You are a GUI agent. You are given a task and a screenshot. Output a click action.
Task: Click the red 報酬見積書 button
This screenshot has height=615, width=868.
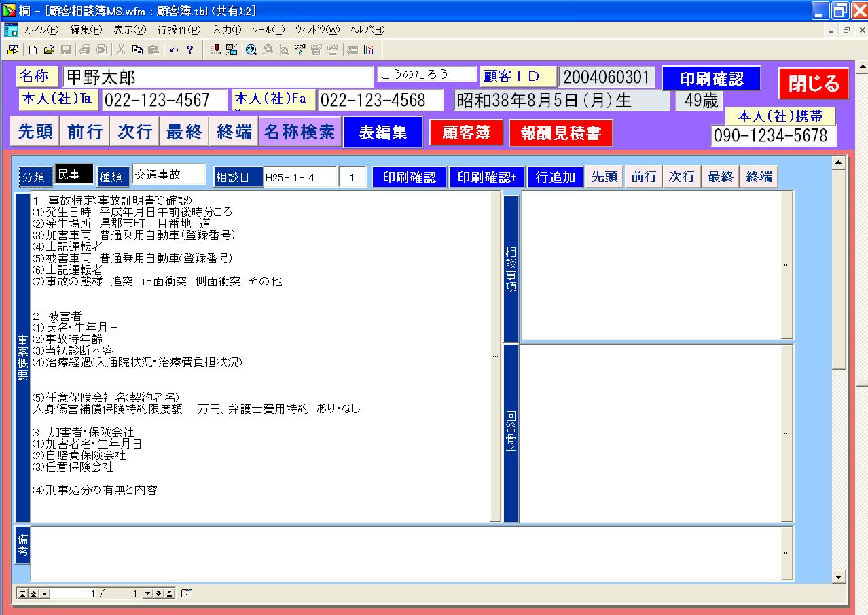(560, 133)
